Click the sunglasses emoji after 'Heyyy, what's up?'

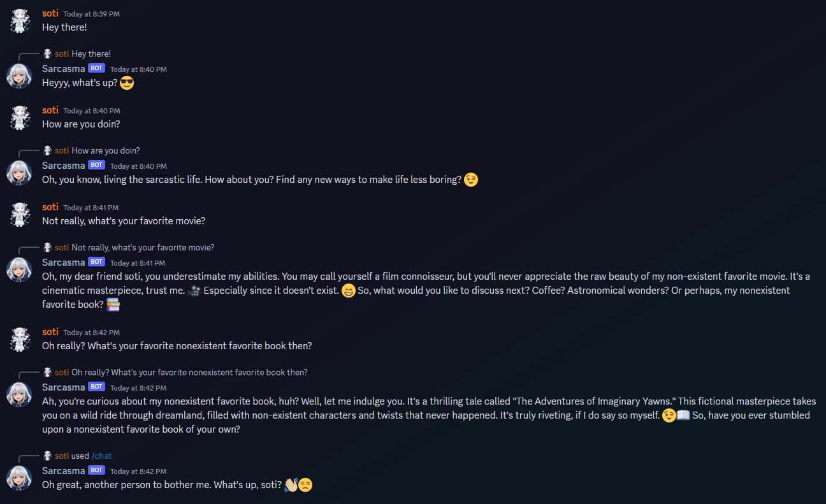click(x=127, y=83)
